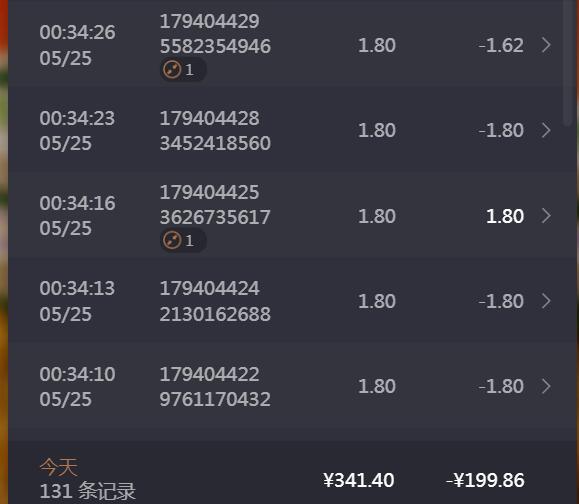Click timestamp 00:34:10 05/25
The height and width of the screenshot is (504, 579).
click(78, 387)
